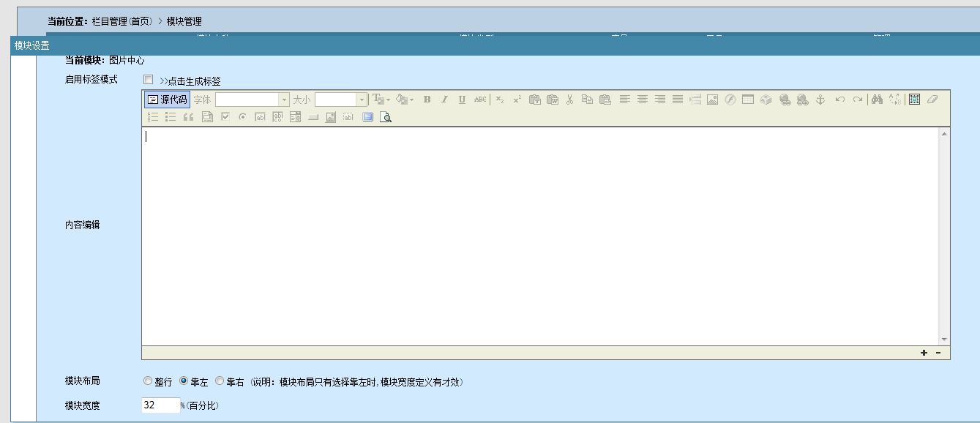Click the >>点击生成标签 link
The image size is (980, 423).
(x=190, y=81)
